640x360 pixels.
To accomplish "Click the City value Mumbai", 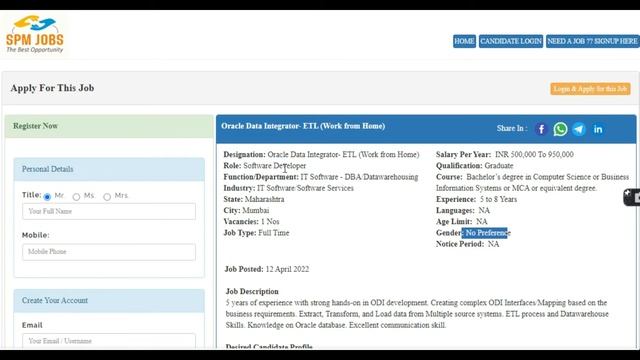I will click(256, 210).
